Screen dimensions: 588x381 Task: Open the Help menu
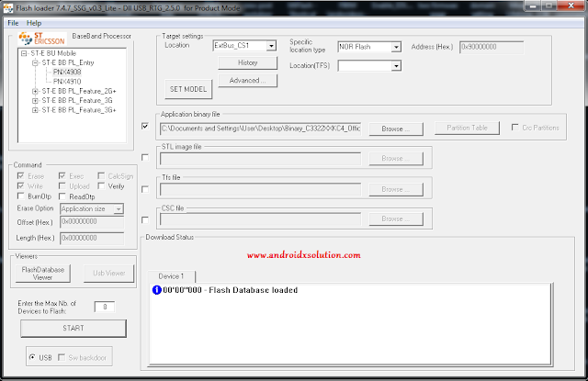click(34, 23)
